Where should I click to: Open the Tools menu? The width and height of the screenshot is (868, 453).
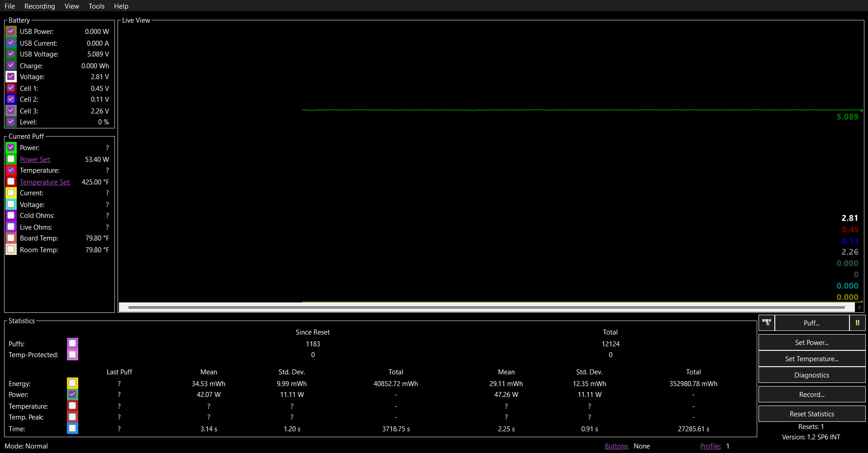coord(96,6)
